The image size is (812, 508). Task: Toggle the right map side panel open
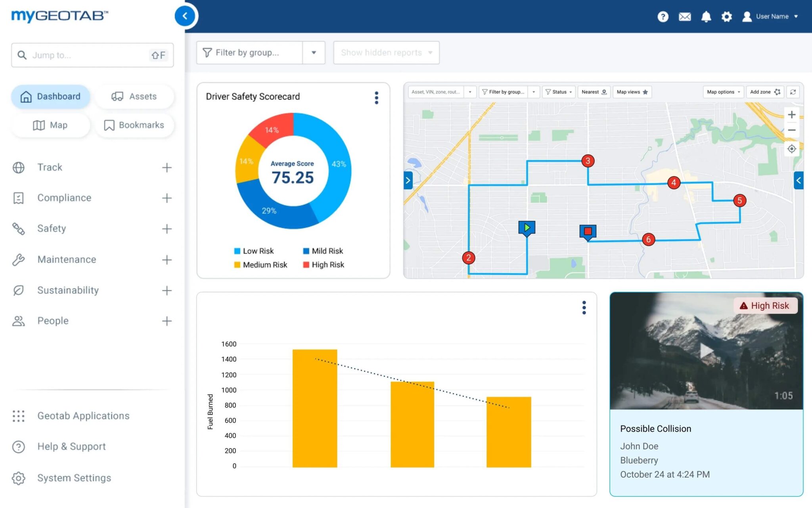798,181
